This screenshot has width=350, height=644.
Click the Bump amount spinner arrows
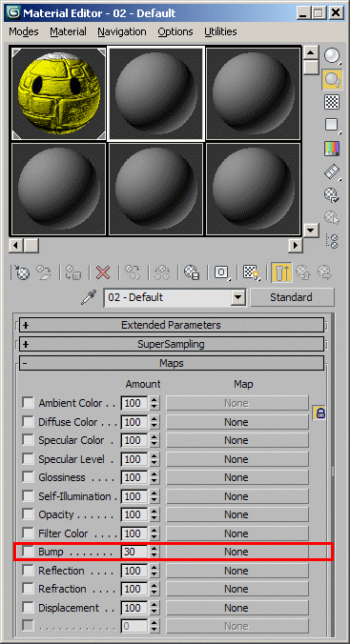coord(154,552)
